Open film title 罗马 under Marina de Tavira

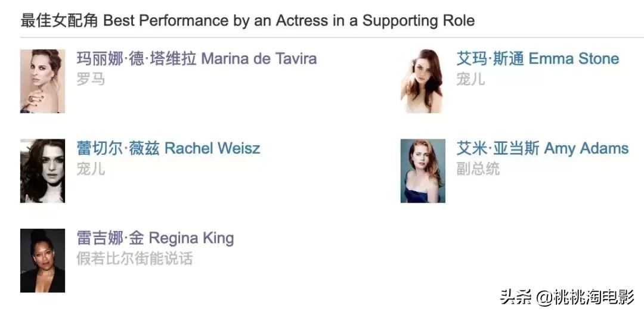(91, 79)
